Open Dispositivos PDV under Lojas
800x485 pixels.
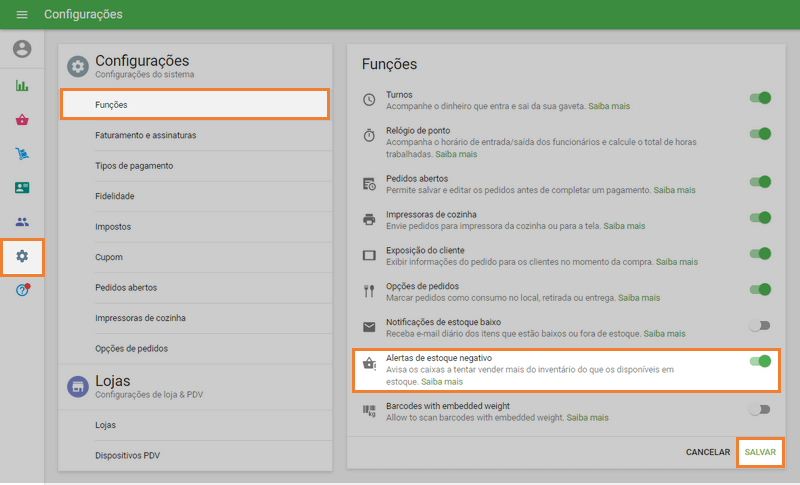(127, 456)
